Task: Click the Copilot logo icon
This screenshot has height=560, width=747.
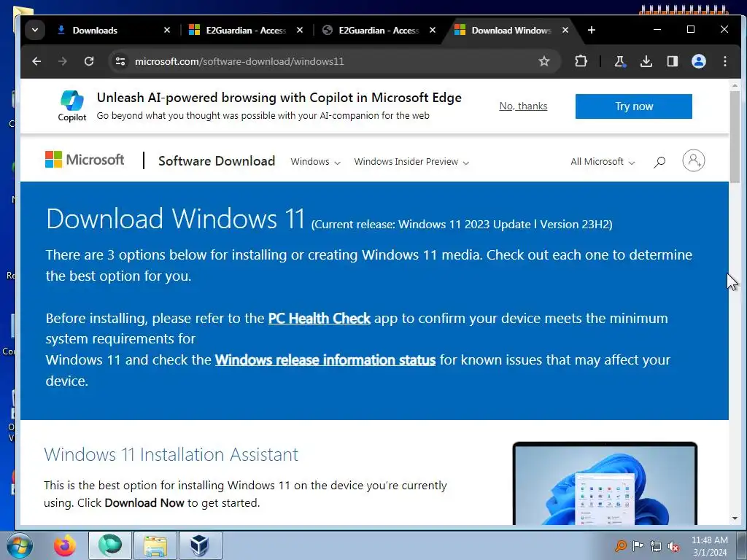Action: pyautogui.click(x=72, y=101)
